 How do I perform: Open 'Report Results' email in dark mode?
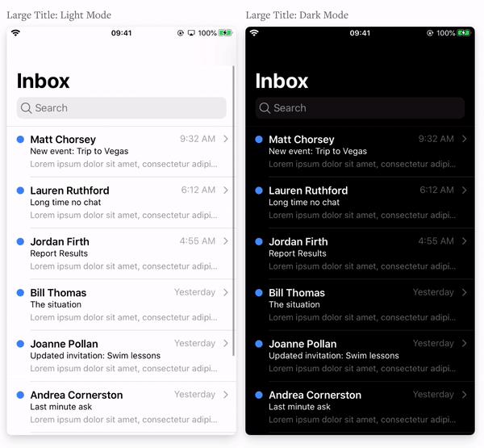pyautogui.click(x=298, y=253)
